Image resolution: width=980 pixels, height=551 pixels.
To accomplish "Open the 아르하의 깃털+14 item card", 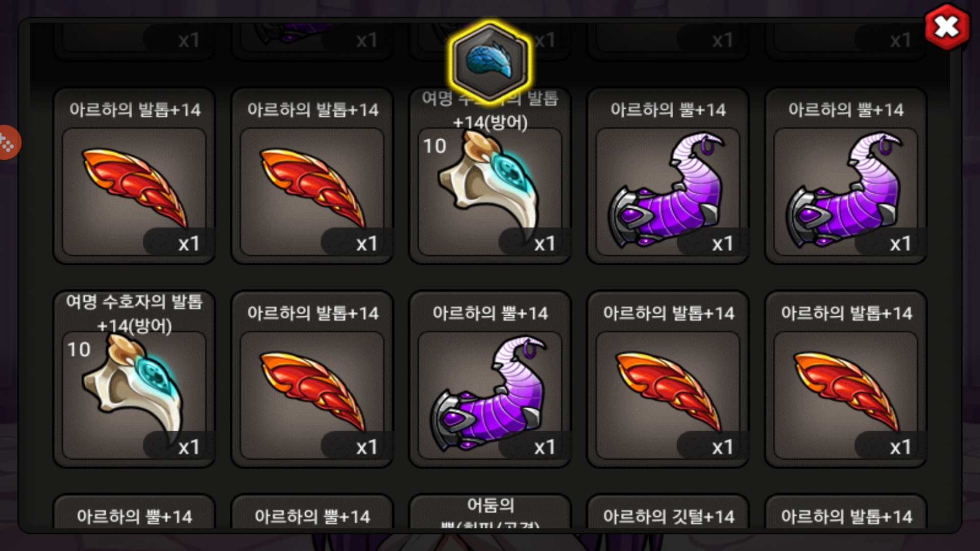I will point(668,512).
